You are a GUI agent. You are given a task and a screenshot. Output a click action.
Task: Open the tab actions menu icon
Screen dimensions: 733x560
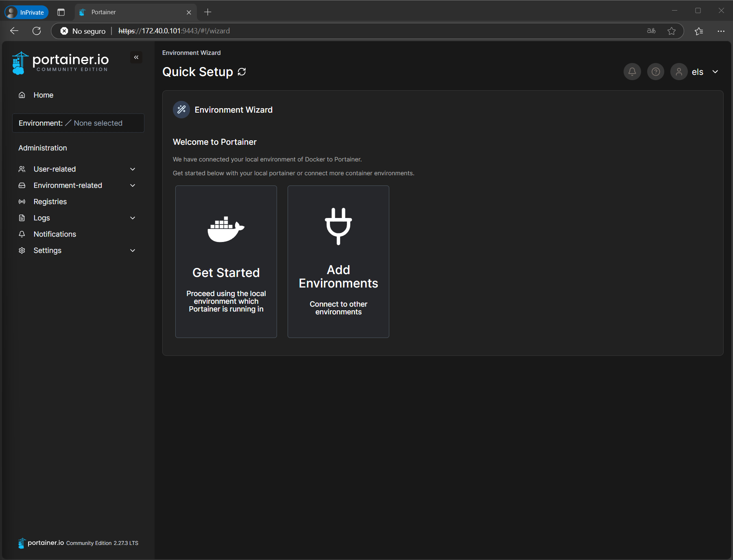(61, 12)
